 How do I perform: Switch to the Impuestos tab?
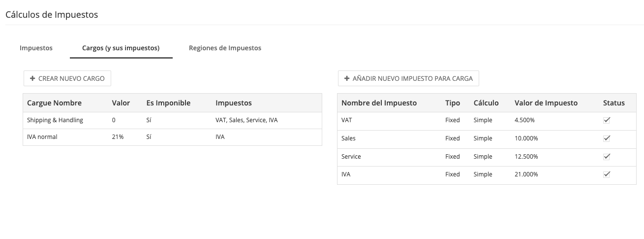tap(36, 48)
